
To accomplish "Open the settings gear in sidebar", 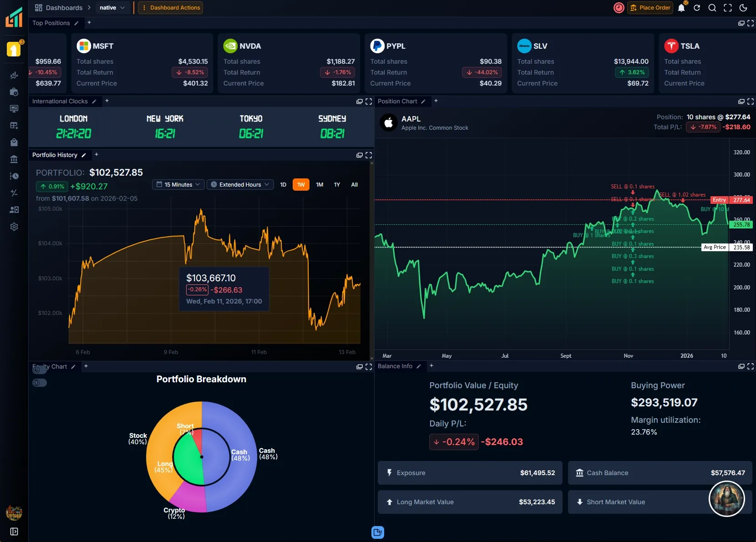I will [x=14, y=227].
